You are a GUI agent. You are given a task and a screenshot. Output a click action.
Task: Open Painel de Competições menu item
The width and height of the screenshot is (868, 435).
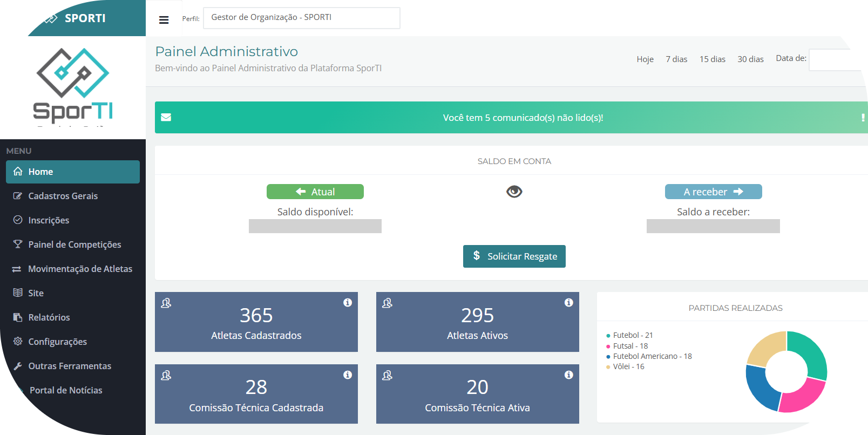coord(74,244)
